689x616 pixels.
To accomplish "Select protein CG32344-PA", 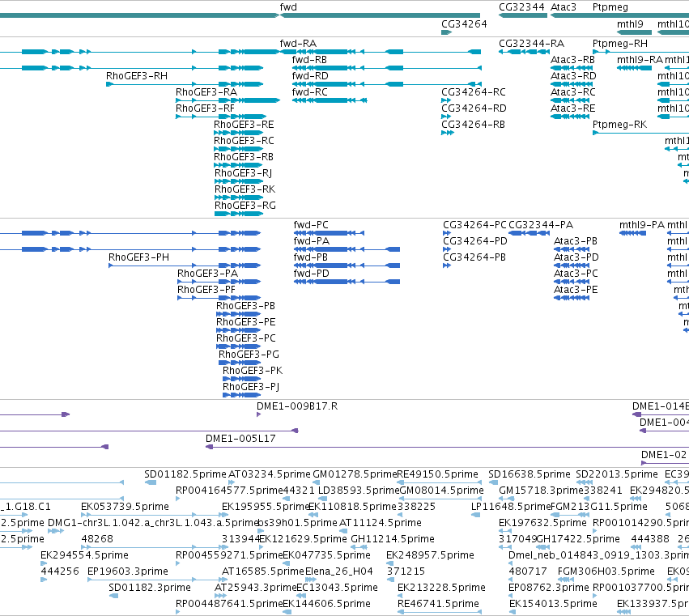I will tap(529, 233).
